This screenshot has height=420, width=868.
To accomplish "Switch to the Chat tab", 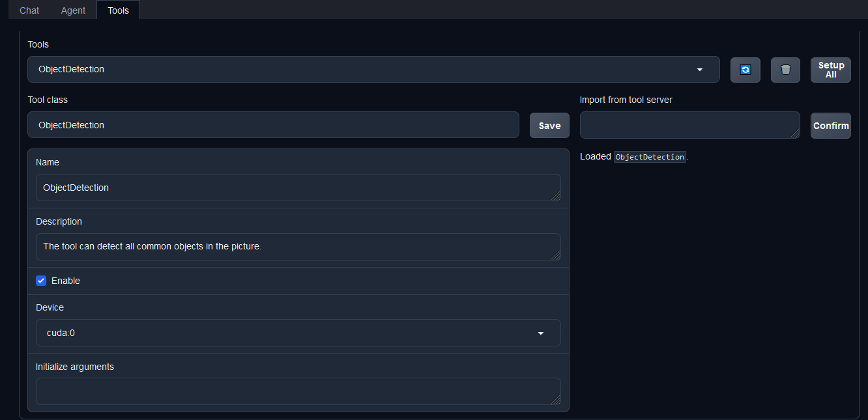I will tap(29, 10).
